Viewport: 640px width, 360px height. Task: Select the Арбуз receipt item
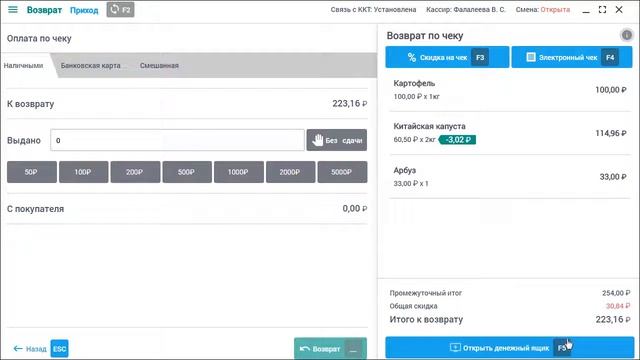tap(510, 177)
